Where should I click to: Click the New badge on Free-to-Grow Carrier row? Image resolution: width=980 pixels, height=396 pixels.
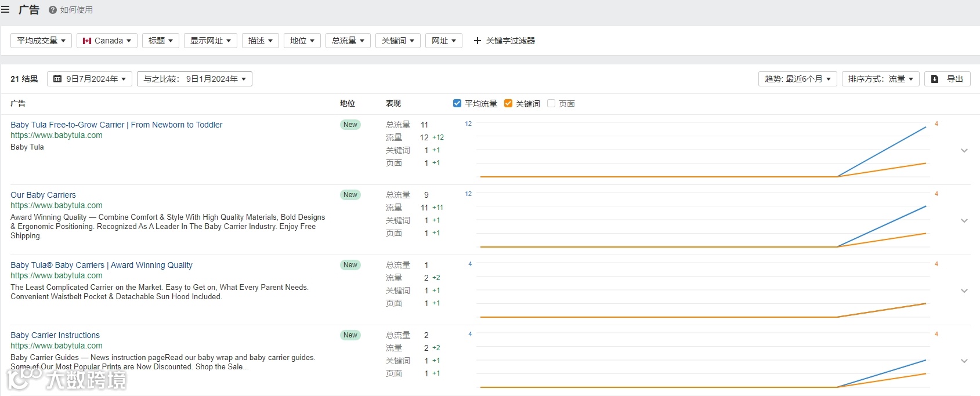point(350,125)
